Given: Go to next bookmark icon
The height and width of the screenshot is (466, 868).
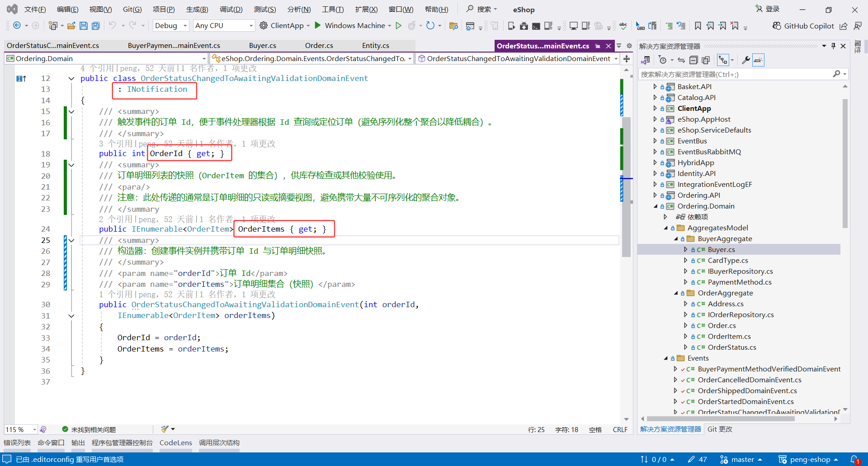Looking at the screenshot, I should click(722, 26).
